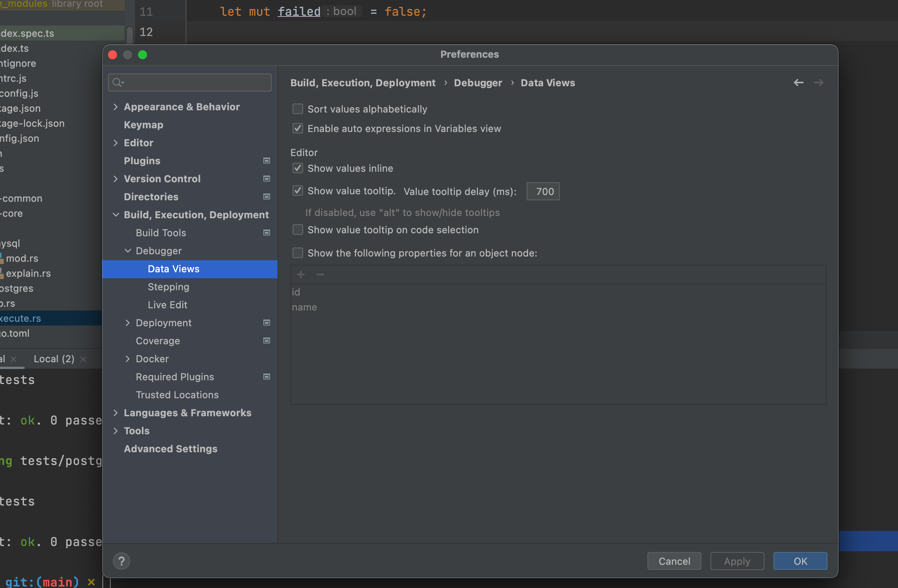The height and width of the screenshot is (588, 898).
Task: Open Coverage settings page
Action: [x=158, y=341]
